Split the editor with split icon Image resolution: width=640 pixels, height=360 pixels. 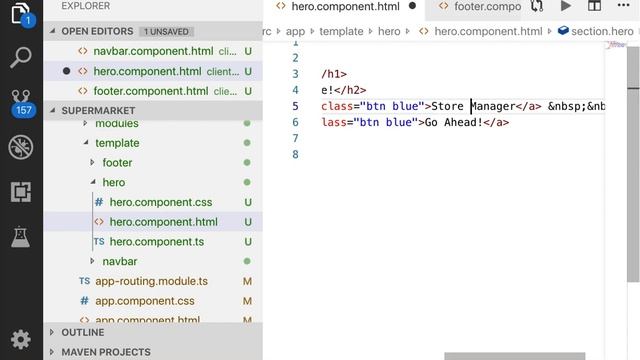pyautogui.click(x=594, y=6)
